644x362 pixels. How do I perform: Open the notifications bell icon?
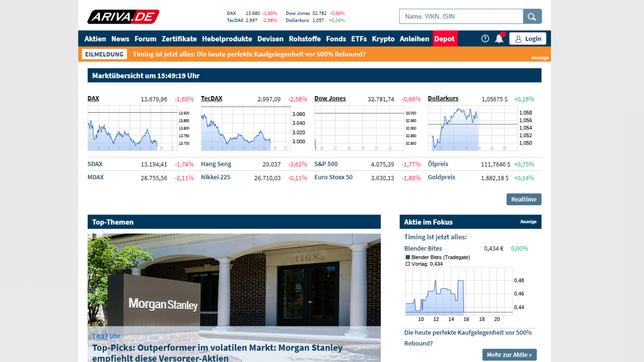click(x=499, y=39)
